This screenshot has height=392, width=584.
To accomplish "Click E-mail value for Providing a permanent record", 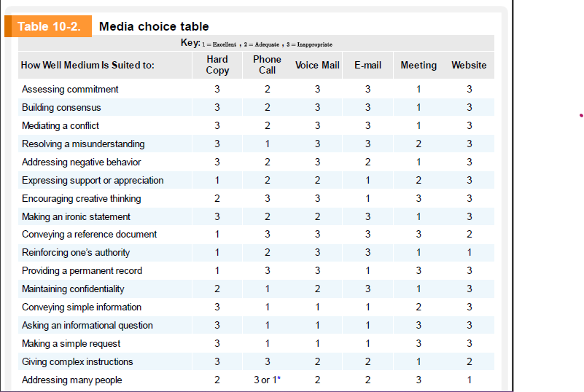I will point(367,271).
